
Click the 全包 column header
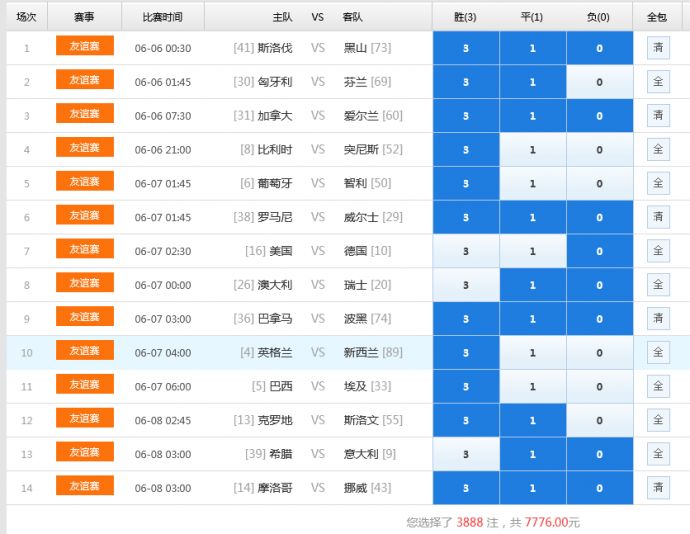tap(657, 17)
